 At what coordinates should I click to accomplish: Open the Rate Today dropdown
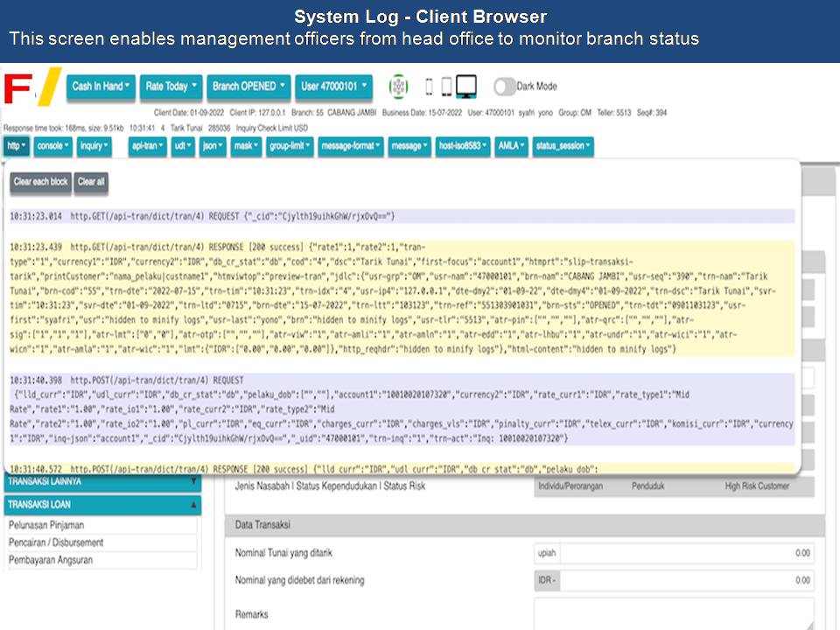[171, 87]
